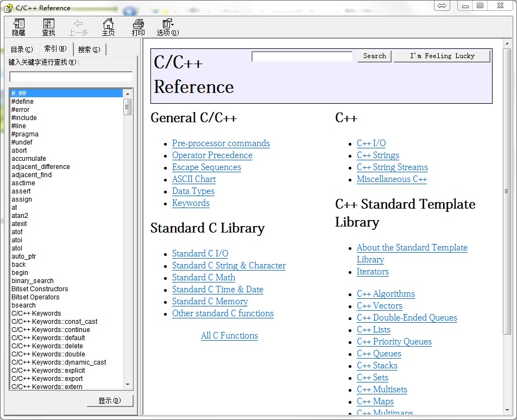
Task: Click the Find (查找) toolbar icon
Action: click(x=48, y=27)
